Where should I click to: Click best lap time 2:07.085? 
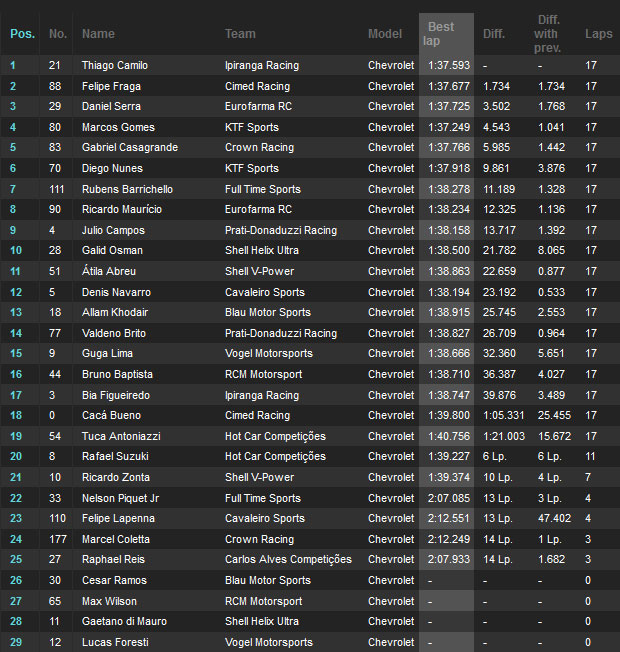pyautogui.click(x=449, y=498)
